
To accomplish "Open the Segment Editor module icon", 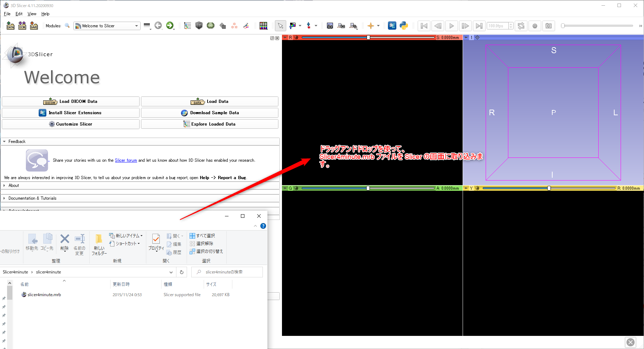I will (246, 26).
